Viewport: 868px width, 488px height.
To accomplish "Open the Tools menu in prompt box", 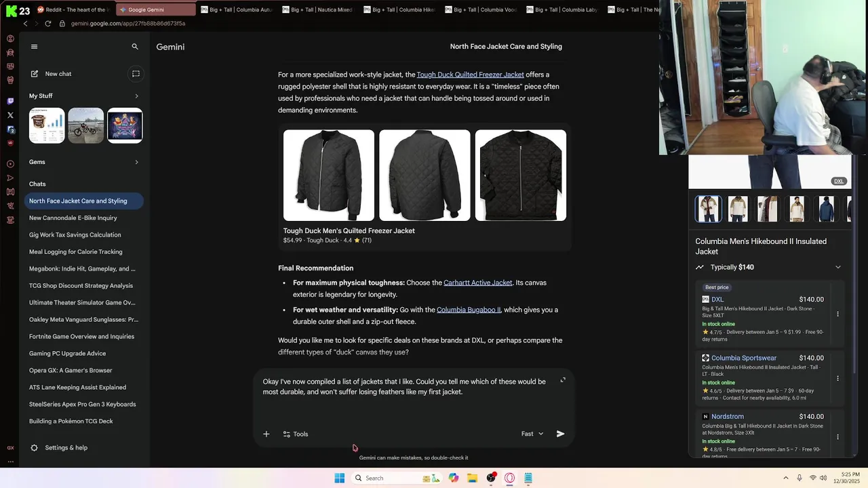I will point(296,434).
